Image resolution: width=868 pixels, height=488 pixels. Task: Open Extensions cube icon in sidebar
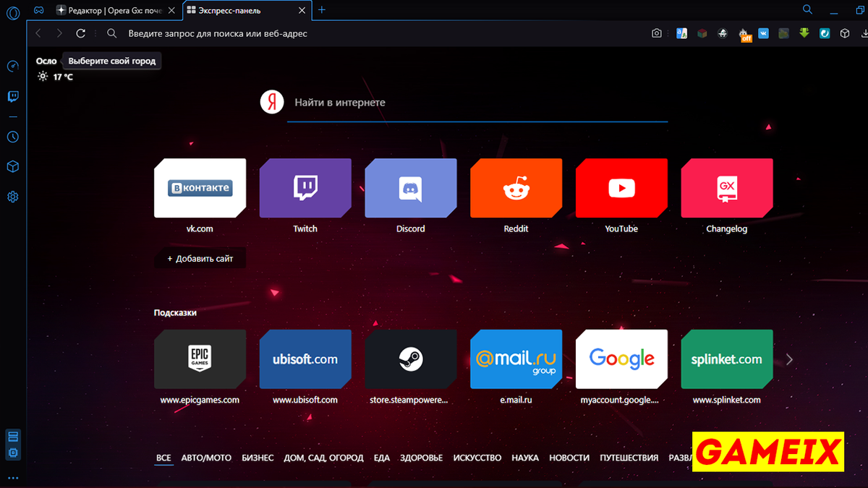pyautogui.click(x=12, y=167)
